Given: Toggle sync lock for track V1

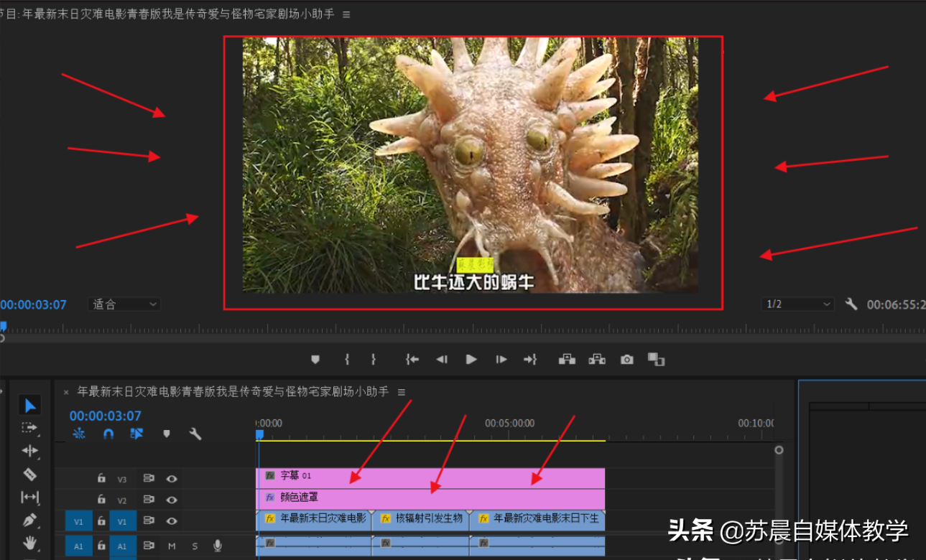Looking at the screenshot, I should point(149,521).
